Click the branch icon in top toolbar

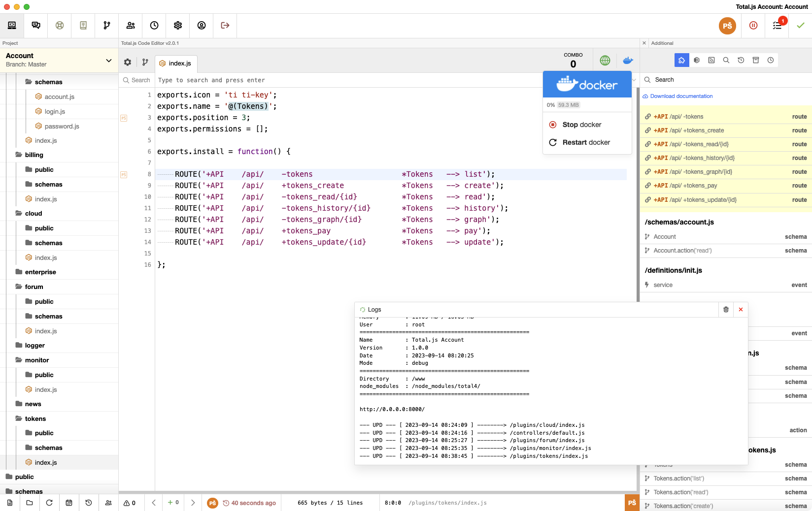tap(107, 26)
